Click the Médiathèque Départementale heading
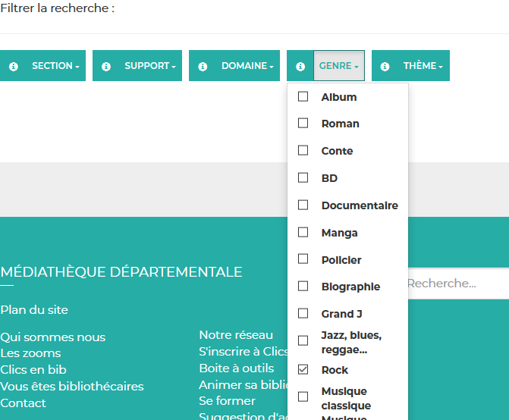This screenshot has height=420, width=509. (x=121, y=271)
